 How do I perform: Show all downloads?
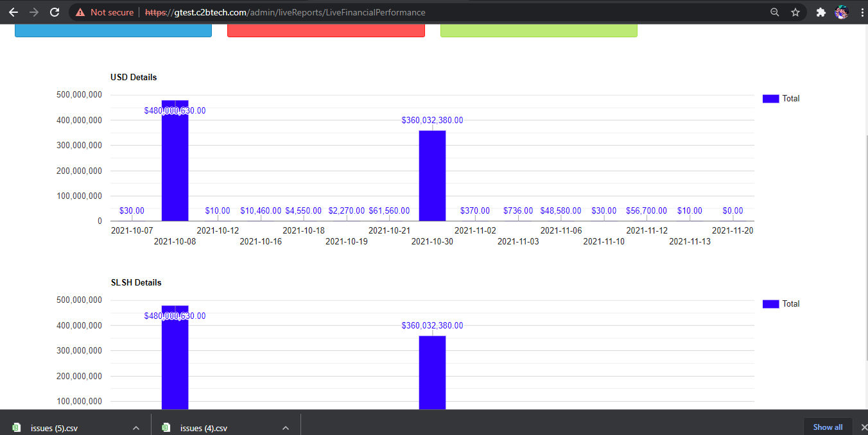pyautogui.click(x=828, y=427)
